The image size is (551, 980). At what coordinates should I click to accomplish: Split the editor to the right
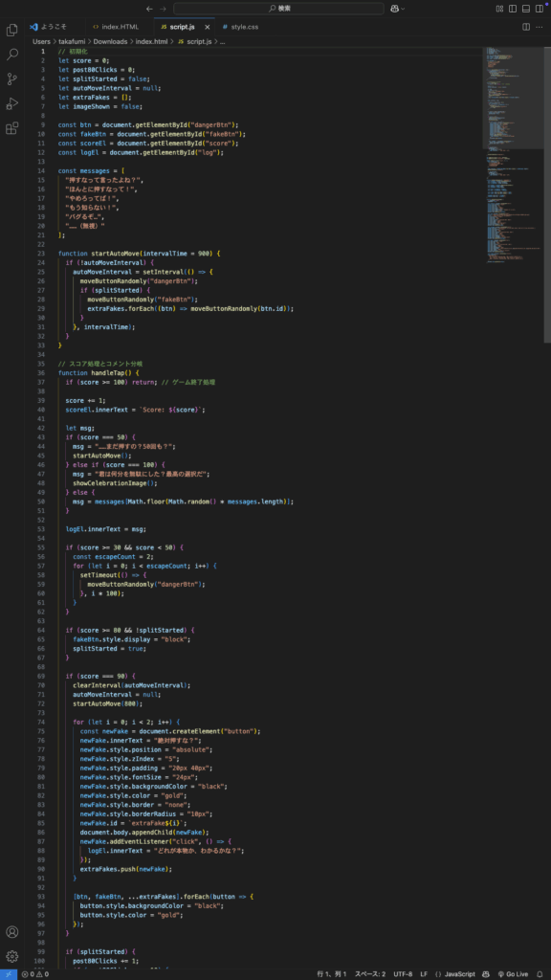[x=526, y=27]
